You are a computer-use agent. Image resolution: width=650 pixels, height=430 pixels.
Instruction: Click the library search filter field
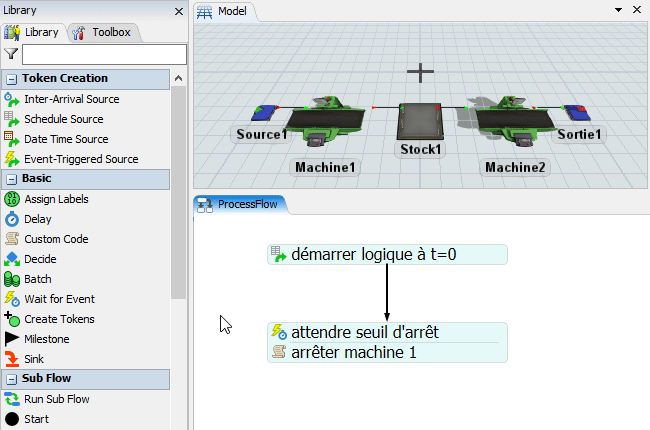tap(104, 54)
